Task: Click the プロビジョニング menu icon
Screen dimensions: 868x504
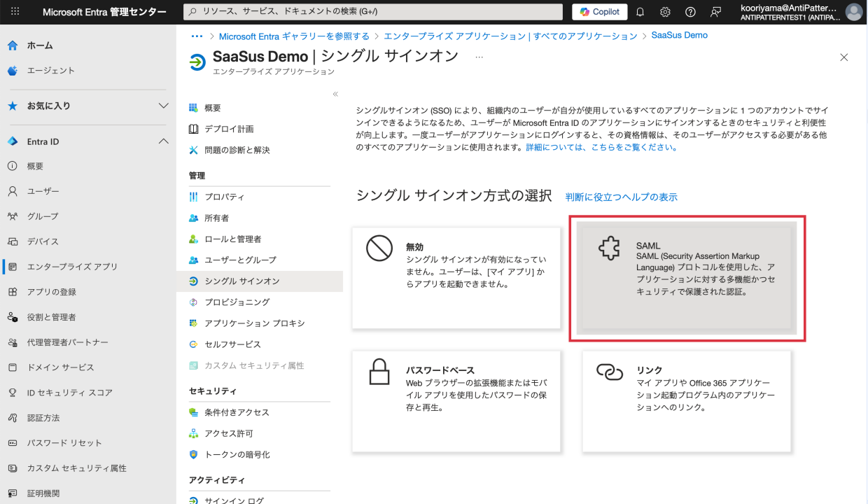Action: (x=194, y=302)
